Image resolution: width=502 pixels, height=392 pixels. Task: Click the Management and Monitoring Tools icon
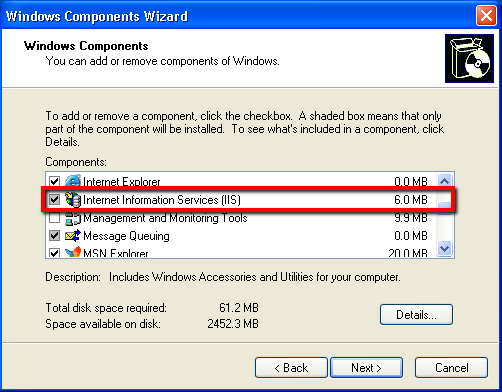click(73, 218)
